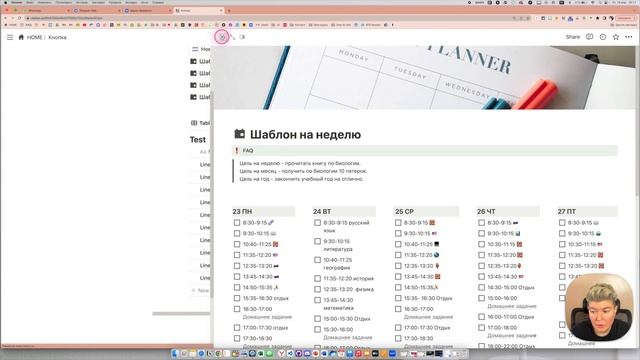Check 8:30-9:15 under 26 ЧТ
This screenshot has width=640, height=360.
481,223
